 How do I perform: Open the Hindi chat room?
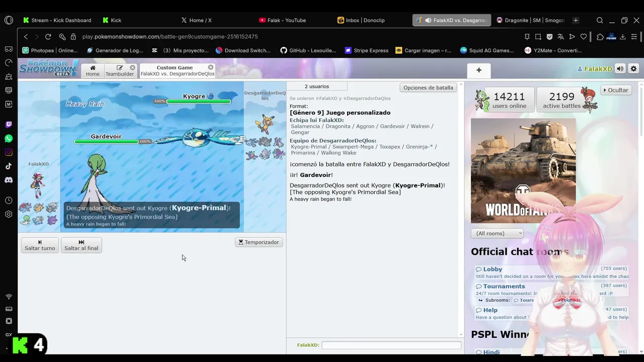point(491,352)
